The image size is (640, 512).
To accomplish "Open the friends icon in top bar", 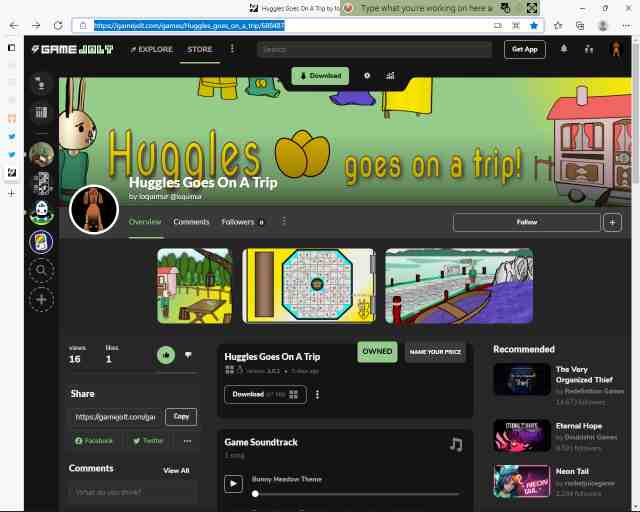I will 589,49.
